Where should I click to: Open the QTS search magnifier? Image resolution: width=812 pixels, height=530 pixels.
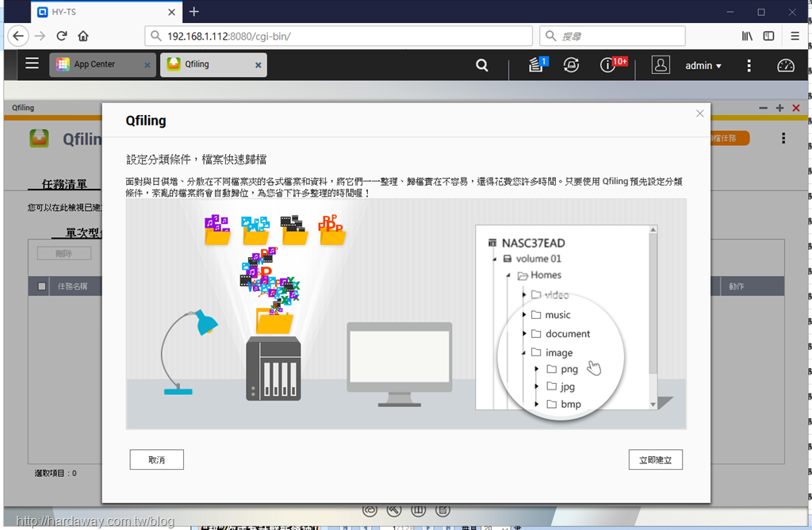click(x=481, y=65)
